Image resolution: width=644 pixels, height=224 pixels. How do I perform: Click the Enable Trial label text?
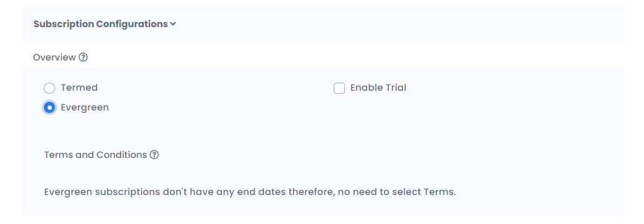pyautogui.click(x=378, y=88)
